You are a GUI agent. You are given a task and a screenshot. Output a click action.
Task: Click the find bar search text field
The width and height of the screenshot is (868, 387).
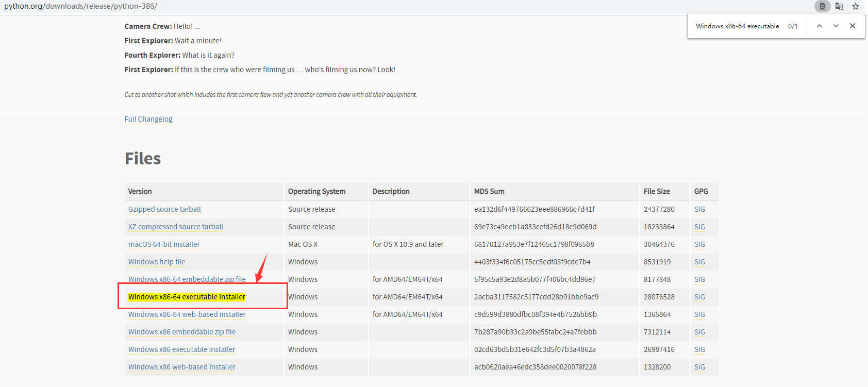738,26
